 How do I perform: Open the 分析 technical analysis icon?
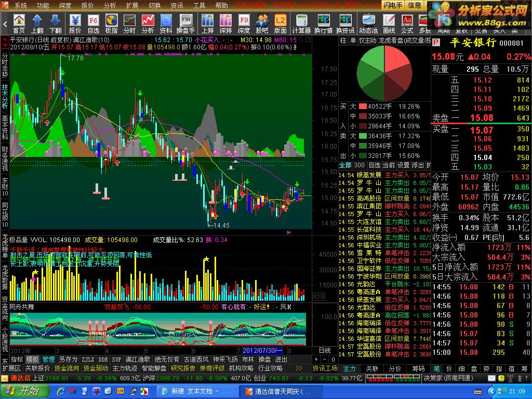(148, 24)
